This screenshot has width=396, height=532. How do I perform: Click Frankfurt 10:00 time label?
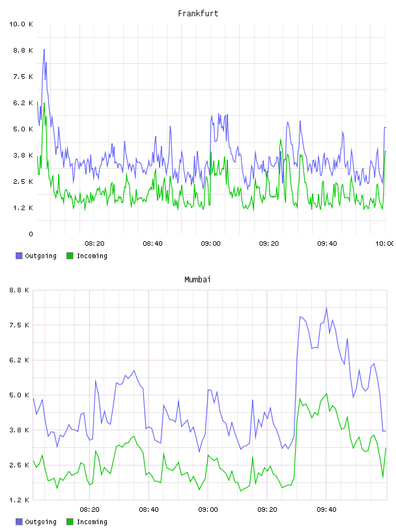click(384, 244)
